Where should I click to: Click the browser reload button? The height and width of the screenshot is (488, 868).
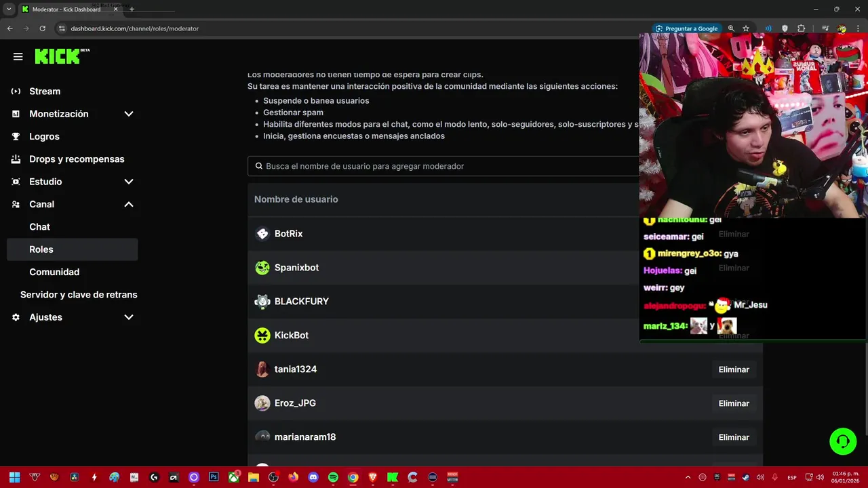pos(42,28)
